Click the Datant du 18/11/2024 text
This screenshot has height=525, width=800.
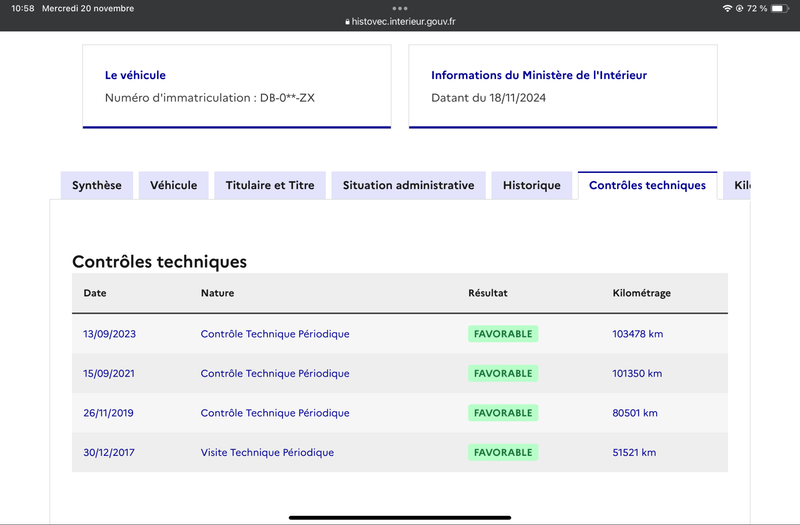tap(488, 97)
